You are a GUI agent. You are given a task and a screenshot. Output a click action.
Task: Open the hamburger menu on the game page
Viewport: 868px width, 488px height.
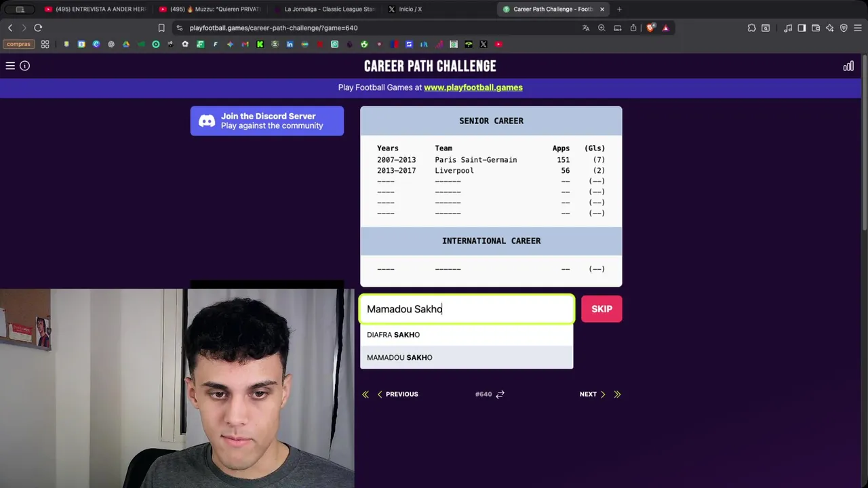pyautogui.click(x=10, y=66)
